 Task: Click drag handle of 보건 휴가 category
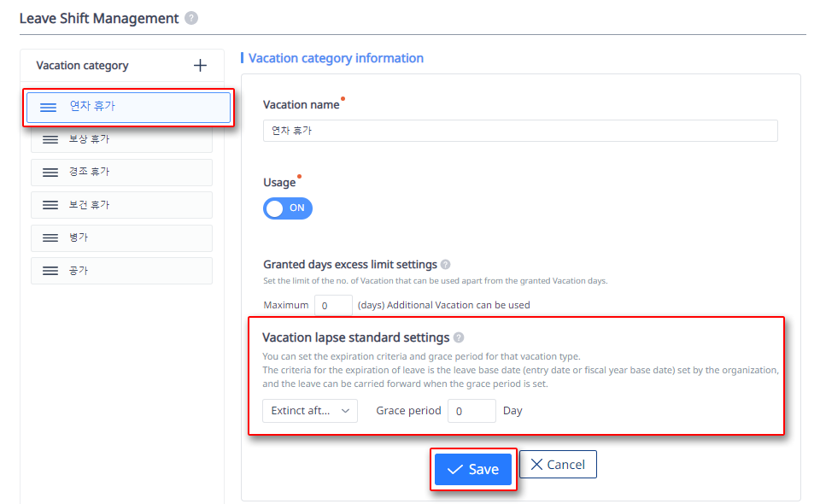[x=50, y=205]
